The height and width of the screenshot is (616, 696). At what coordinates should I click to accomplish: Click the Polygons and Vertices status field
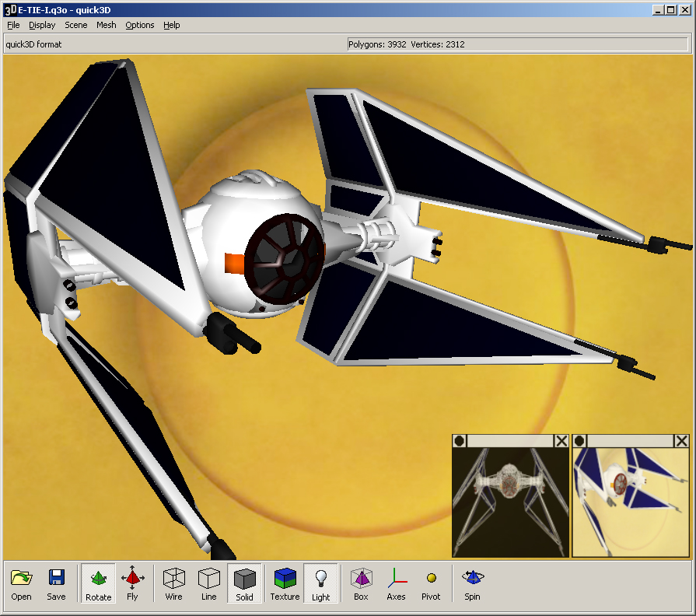pyautogui.click(x=518, y=44)
